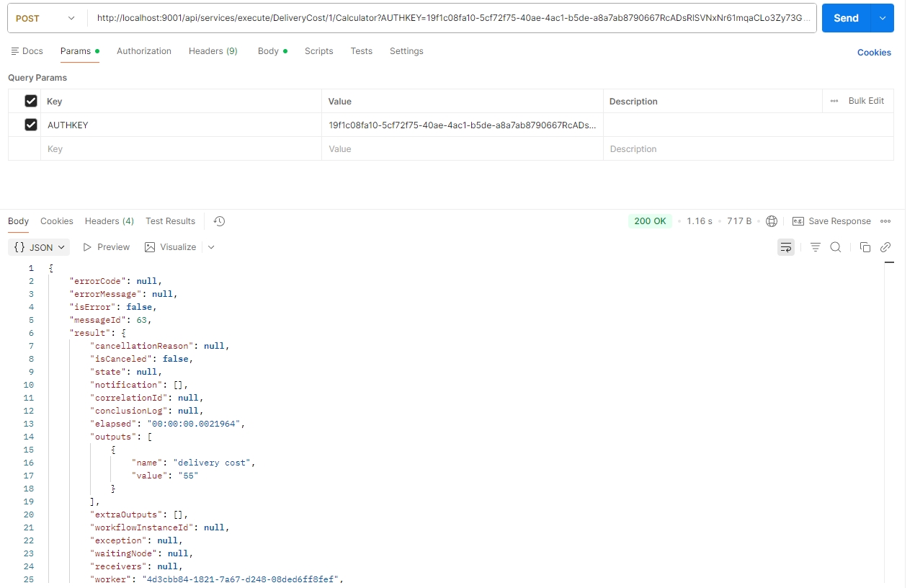Click the "isCanceled" key on line 8
Viewport: 915px width, 588px height.
pyautogui.click(x=121, y=359)
